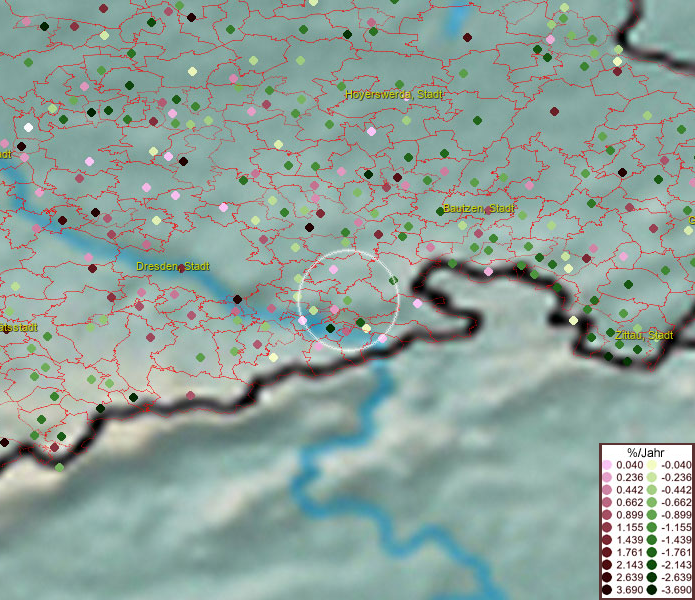Click the 2.143 legend value text
Image resolution: width=695 pixels, height=600 pixels.
pyautogui.click(x=630, y=565)
